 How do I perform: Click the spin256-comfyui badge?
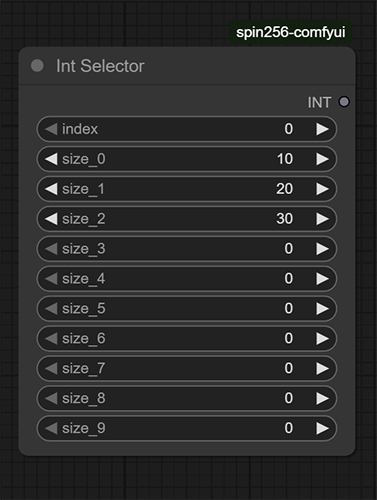click(291, 32)
